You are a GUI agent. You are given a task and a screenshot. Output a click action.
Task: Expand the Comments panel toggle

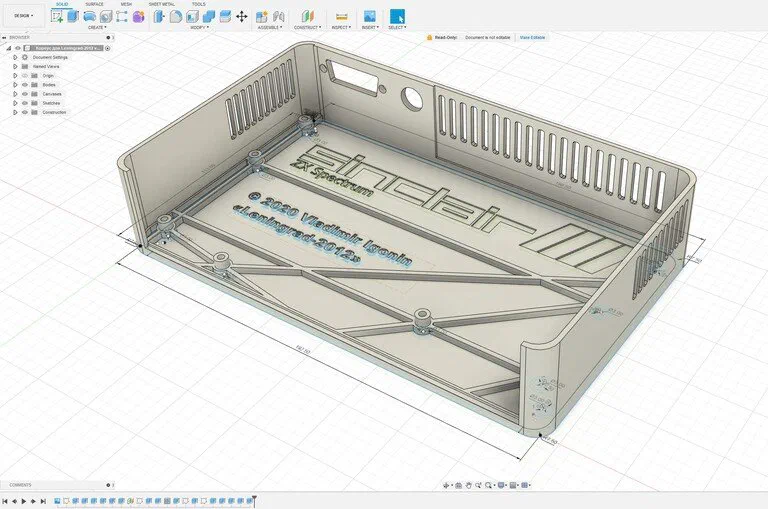click(109, 485)
